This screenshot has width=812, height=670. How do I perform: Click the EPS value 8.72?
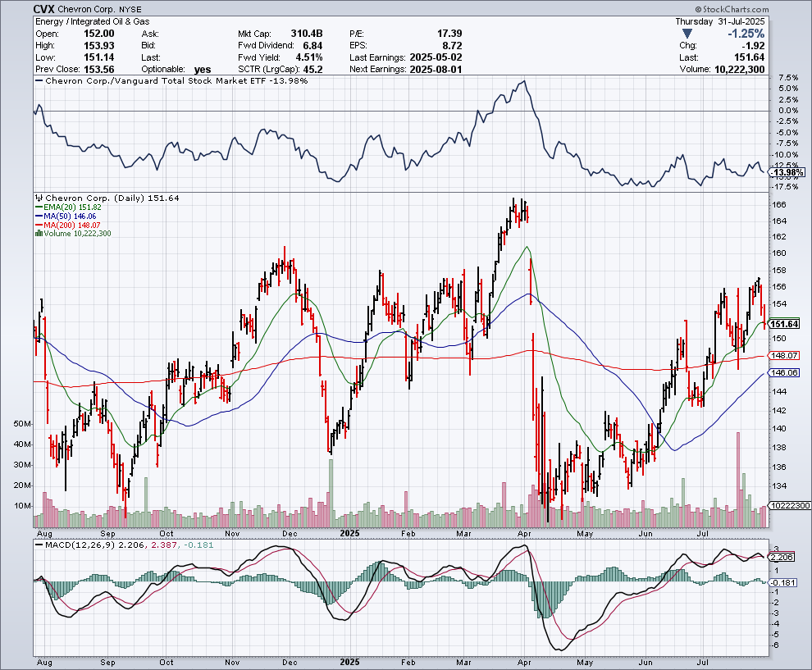tap(452, 46)
